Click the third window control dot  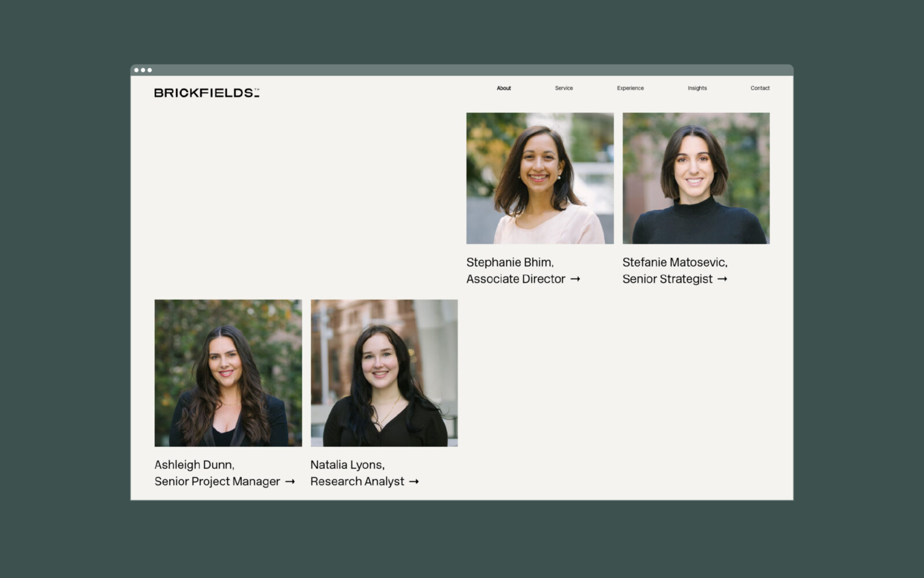click(x=150, y=70)
